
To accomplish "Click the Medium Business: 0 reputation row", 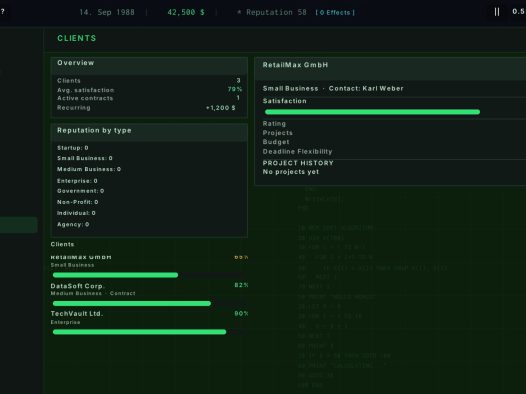I will pos(89,169).
